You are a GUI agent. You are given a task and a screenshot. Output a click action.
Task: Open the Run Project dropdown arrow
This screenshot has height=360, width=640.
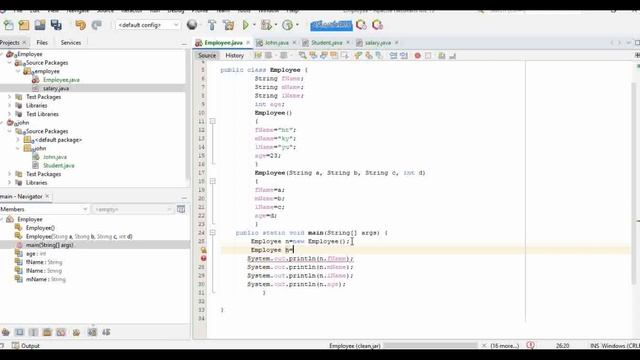254,25
